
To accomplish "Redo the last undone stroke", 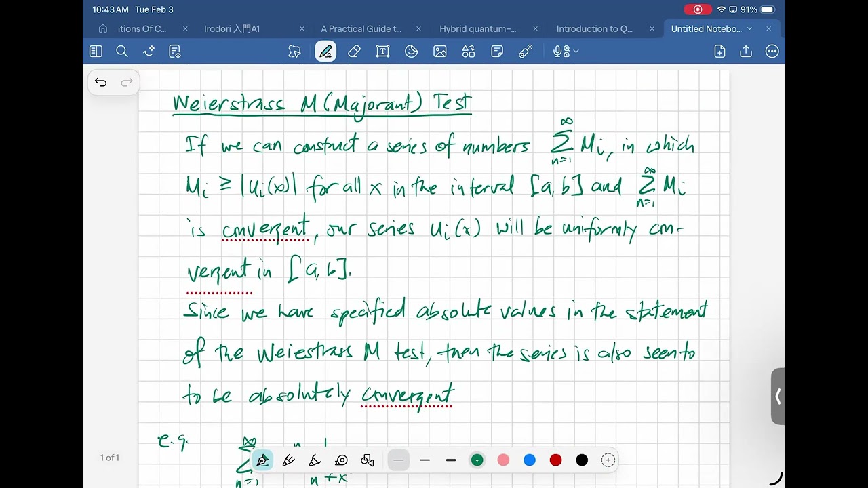I will pos(126,83).
